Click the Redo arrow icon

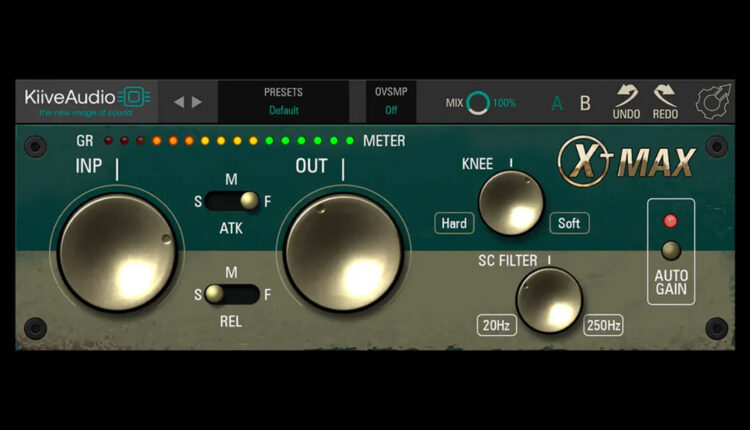coord(665,97)
